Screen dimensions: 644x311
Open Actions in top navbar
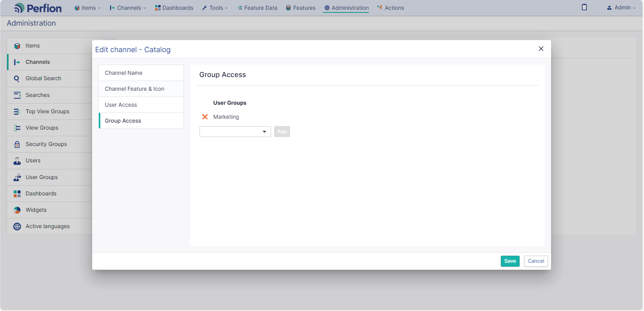(x=391, y=8)
